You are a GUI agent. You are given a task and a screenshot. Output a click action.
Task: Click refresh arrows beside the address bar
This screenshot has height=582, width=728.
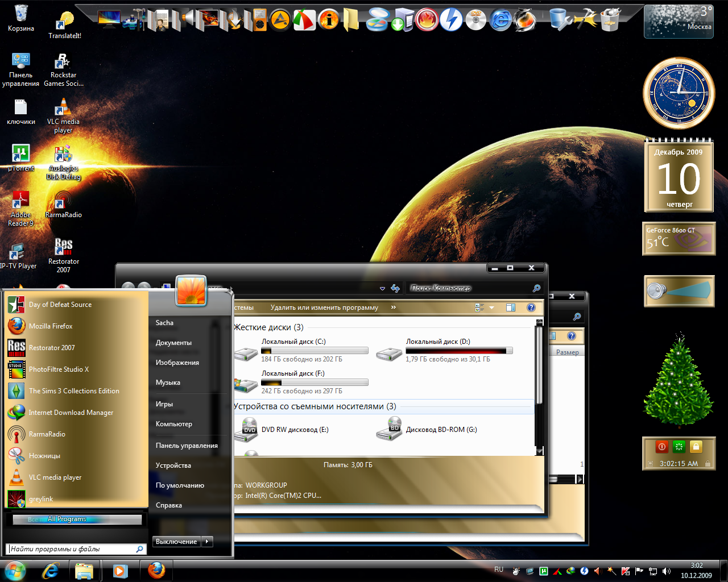395,288
